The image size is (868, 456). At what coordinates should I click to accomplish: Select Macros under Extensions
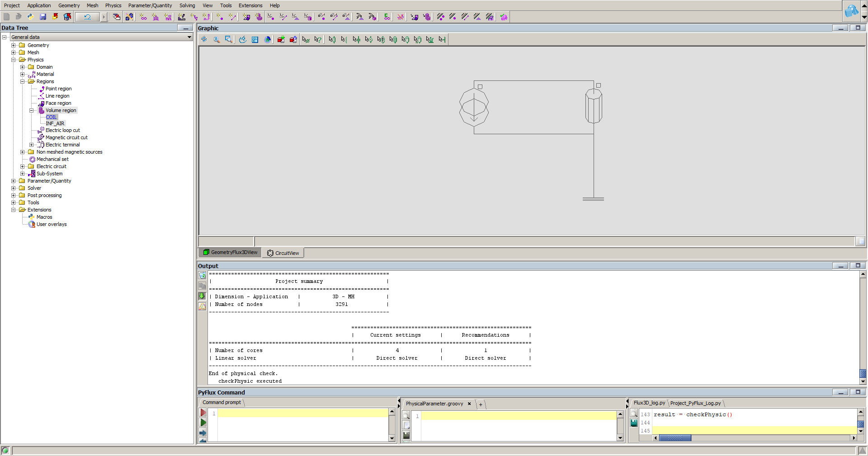(x=44, y=217)
